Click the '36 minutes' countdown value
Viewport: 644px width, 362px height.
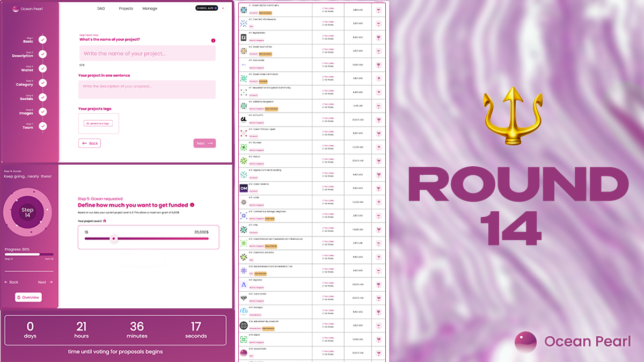pos(137,330)
